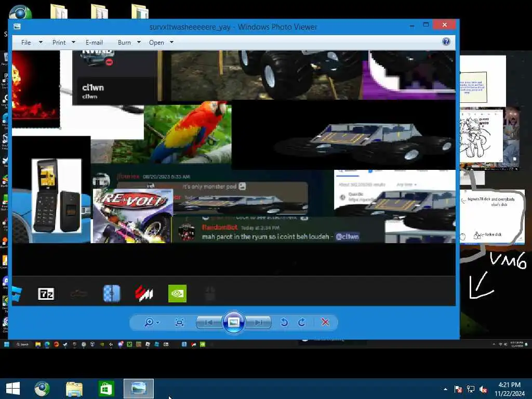Image resolution: width=532 pixels, height=399 pixels.
Task: Open the Windows Start button
Action: 13,389
